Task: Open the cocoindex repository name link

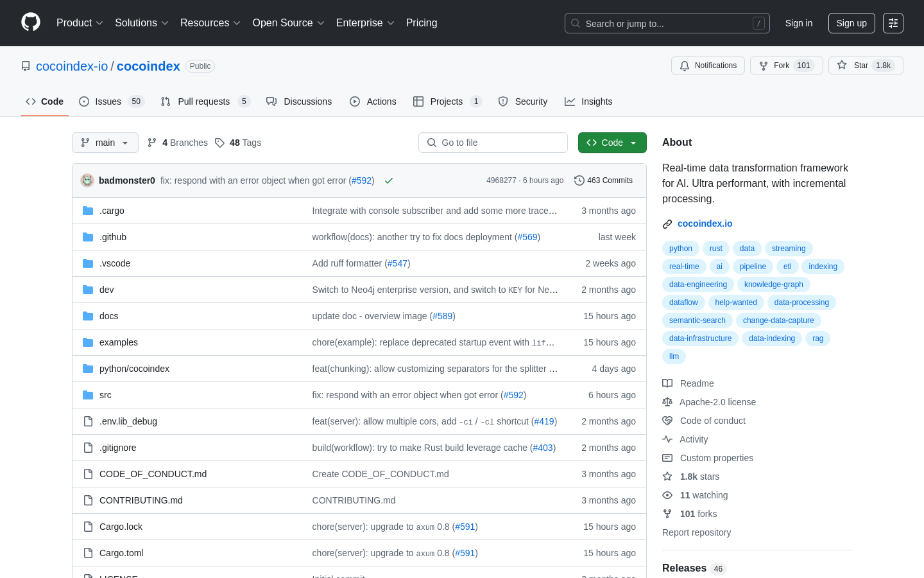Action: tap(148, 66)
